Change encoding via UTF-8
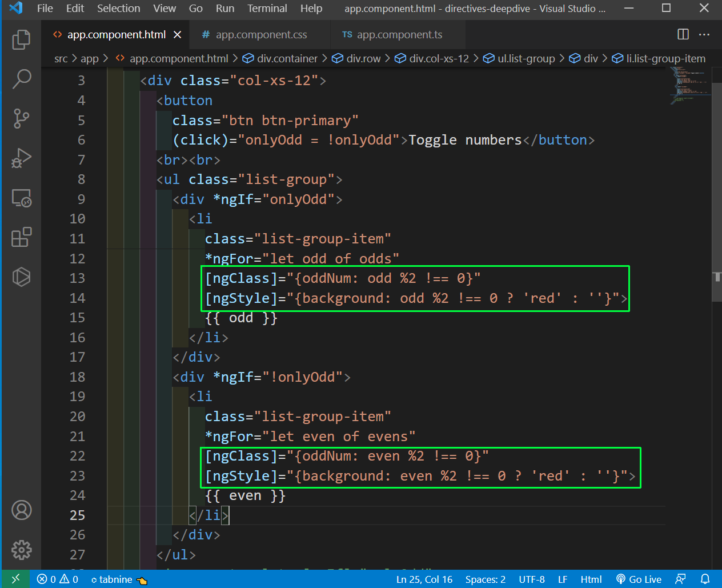 click(532, 579)
